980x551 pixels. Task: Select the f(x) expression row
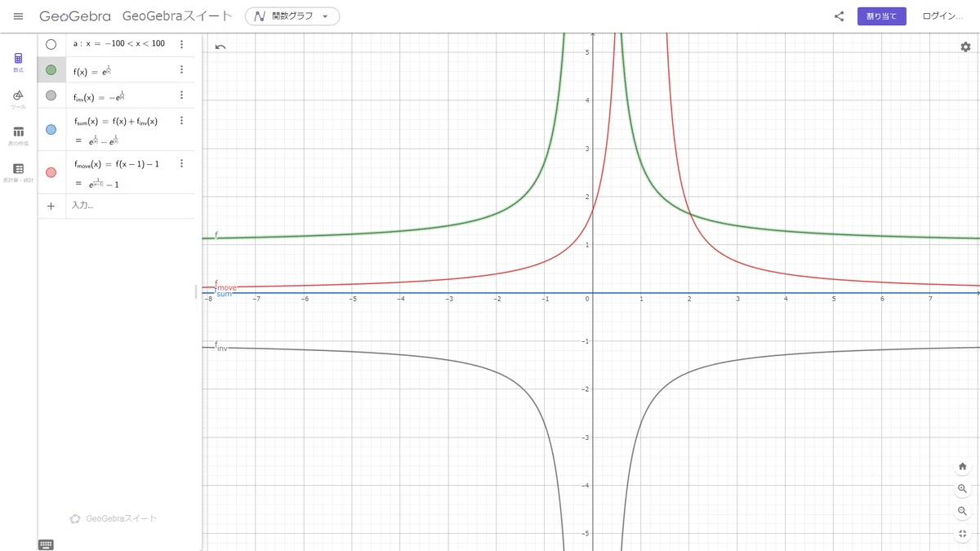pyautogui.click(x=116, y=70)
